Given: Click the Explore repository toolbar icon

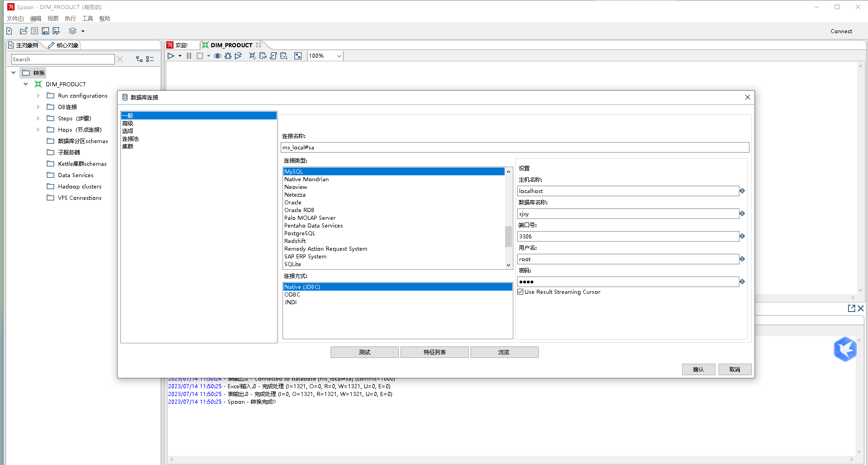Looking at the screenshot, I should 35,31.
